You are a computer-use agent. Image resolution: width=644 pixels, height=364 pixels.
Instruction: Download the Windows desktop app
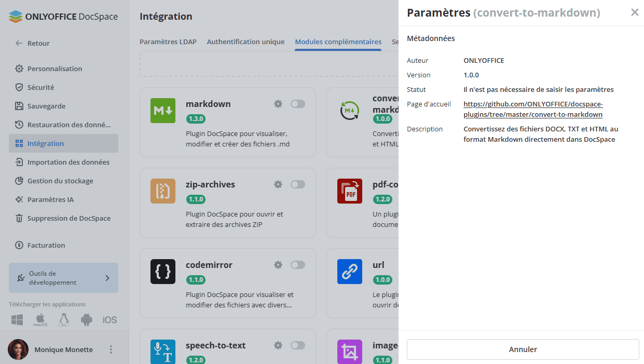pyautogui.click(x=17, y=320)
